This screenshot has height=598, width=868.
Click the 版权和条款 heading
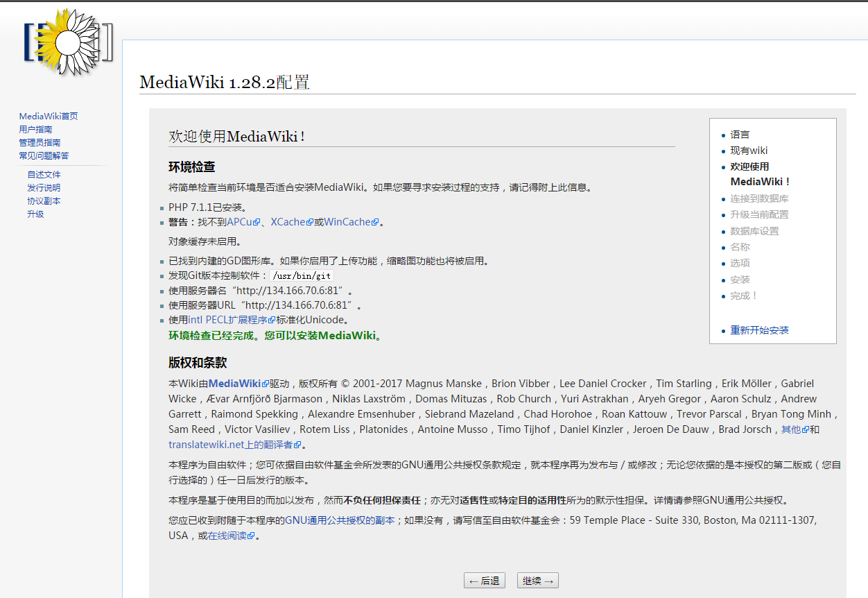click(x=198, y=363)
